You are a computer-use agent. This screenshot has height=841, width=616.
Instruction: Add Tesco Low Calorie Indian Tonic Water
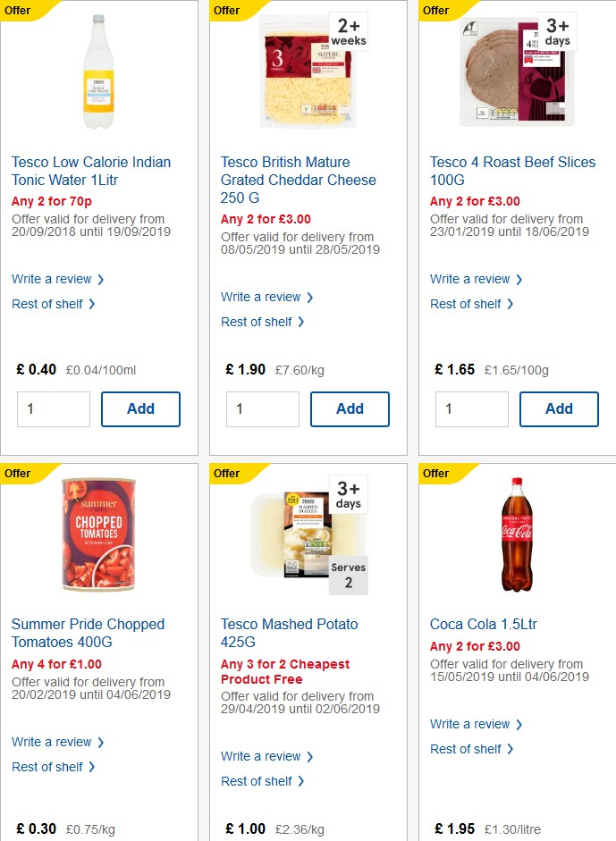point(140,409)
